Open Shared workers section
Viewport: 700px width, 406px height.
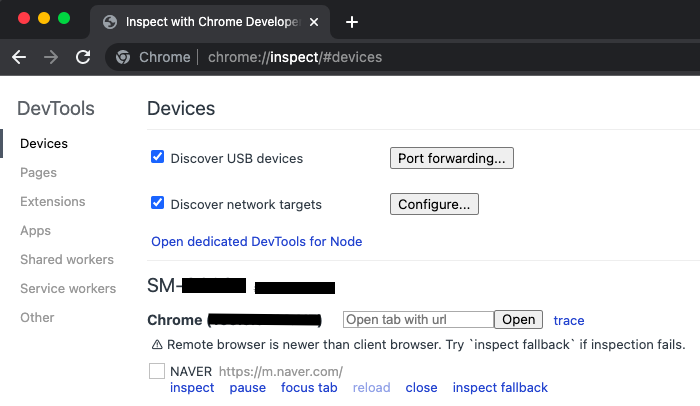67,260
